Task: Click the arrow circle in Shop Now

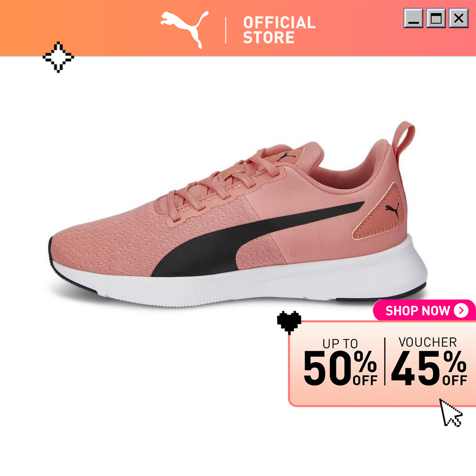Action: click(x=461, y=310)
